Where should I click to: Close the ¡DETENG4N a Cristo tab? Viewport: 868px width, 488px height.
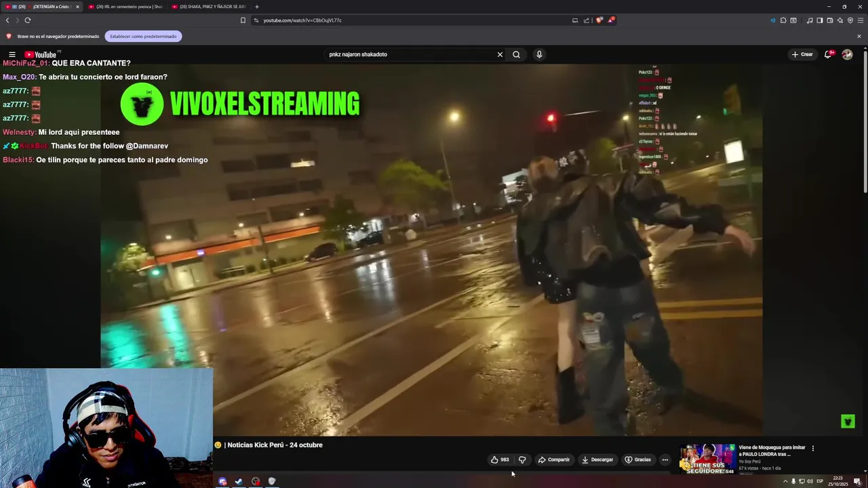[x=77, y=7]
